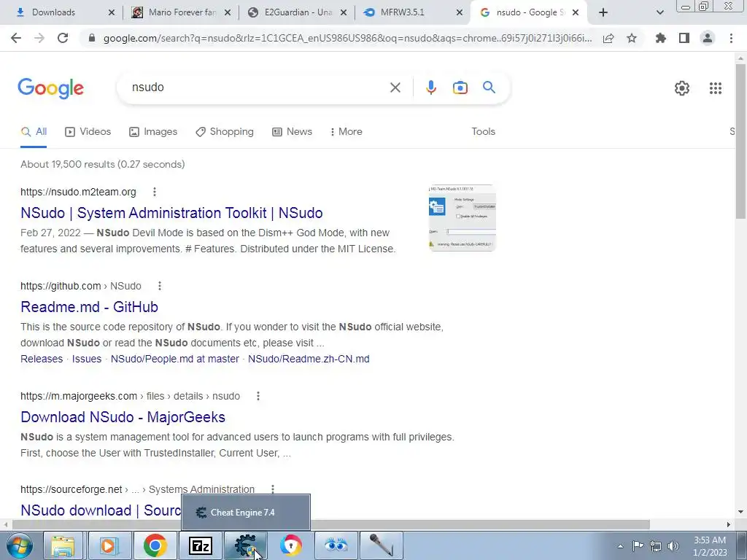Click the Google logo
The width and height of the screenshot is (747, 560).
51,88
